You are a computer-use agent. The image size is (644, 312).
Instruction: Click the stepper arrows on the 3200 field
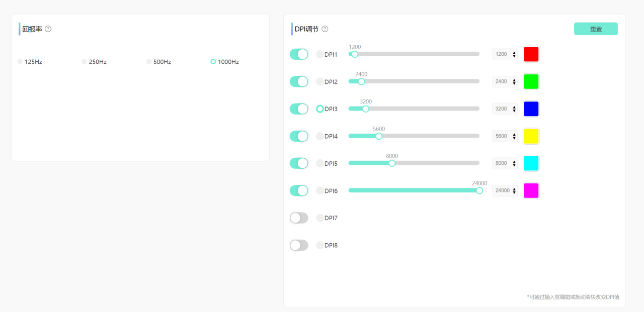click(514, 109)
